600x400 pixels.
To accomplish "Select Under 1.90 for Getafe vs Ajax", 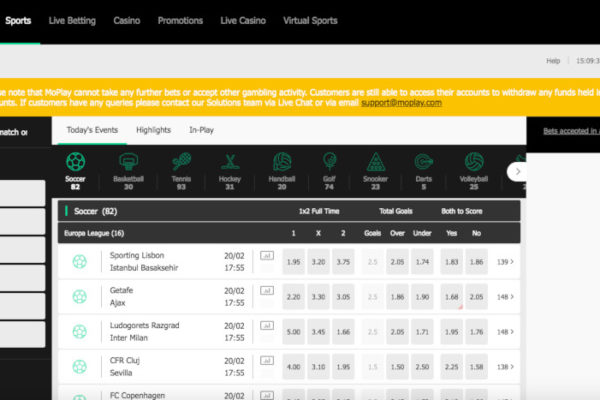I will pos(422,297).
